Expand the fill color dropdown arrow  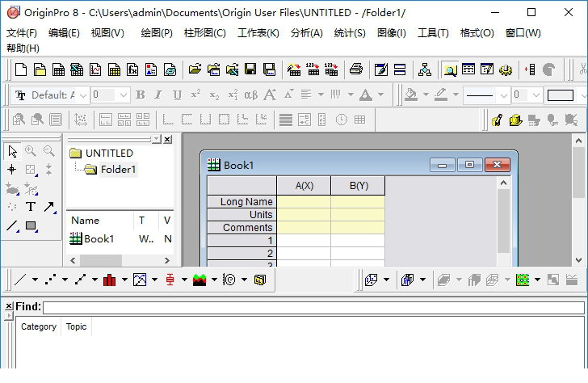pyautogui.click(x=426, y=95)
